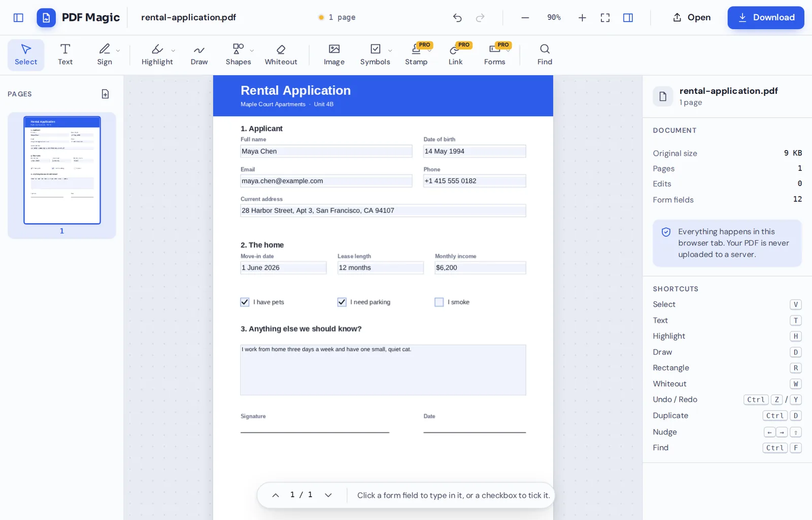This screenshot has height=520, width=812.
Task: Choose the Text tool
Action: click(65, 55)
